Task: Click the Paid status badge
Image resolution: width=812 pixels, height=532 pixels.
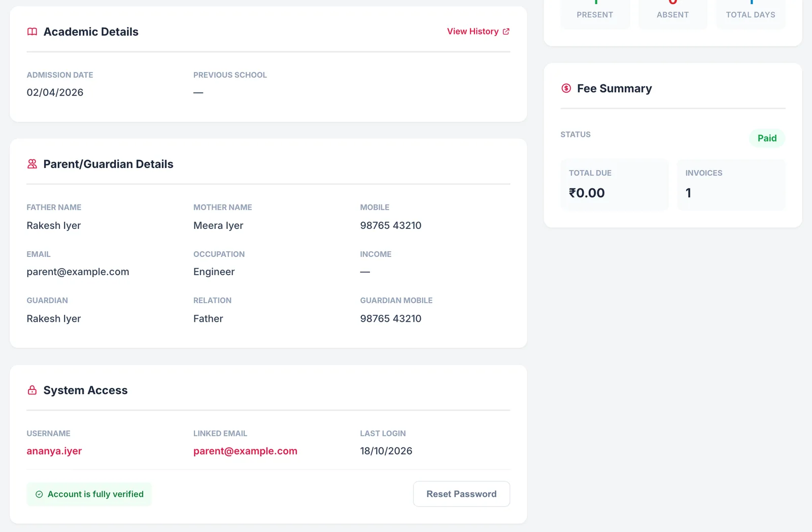Action: coord(767,138)
